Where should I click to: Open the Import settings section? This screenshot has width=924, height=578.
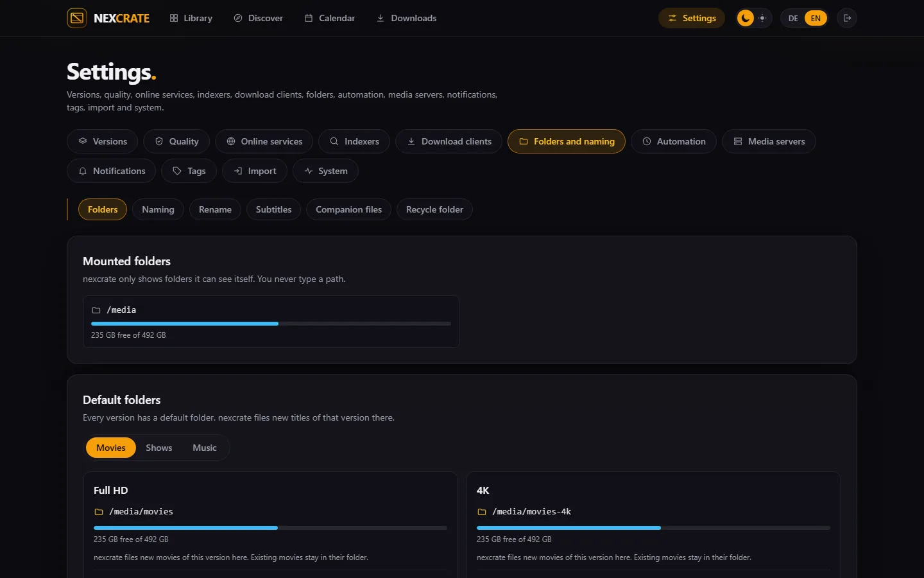pyautogui.click(x=254, y=171)
